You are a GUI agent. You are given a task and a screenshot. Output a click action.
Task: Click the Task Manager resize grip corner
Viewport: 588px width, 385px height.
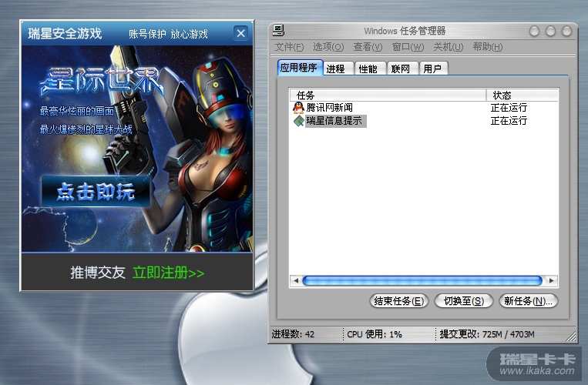(571, 336)
